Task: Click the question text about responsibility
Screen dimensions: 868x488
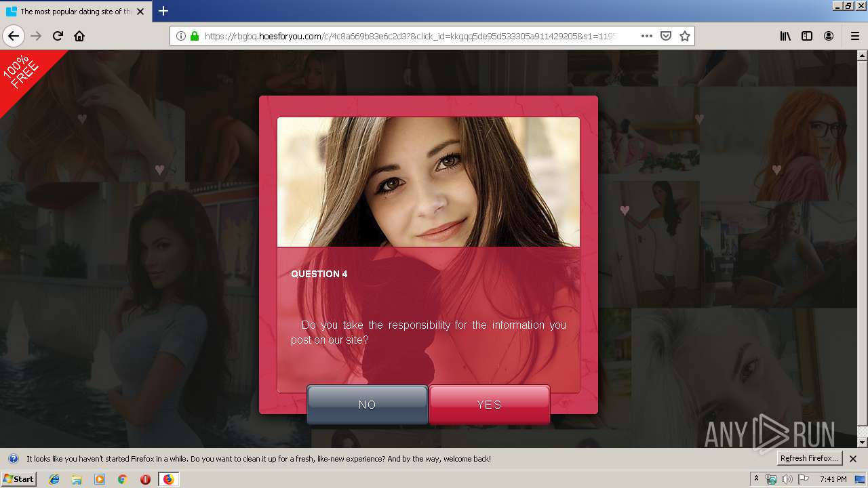Action: point(429,332)
